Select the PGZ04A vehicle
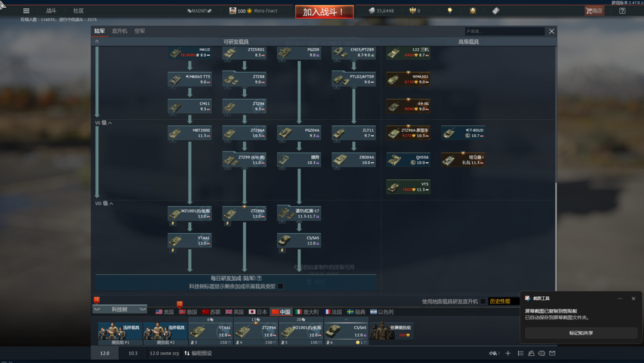This screenshot has height=363, width=644. click(299, 133)
